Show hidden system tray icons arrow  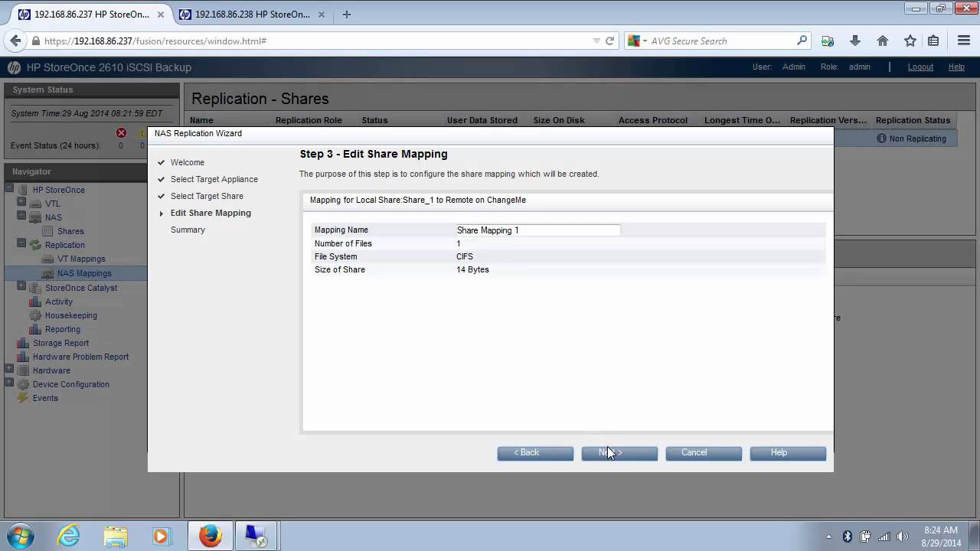coord(829,536)
